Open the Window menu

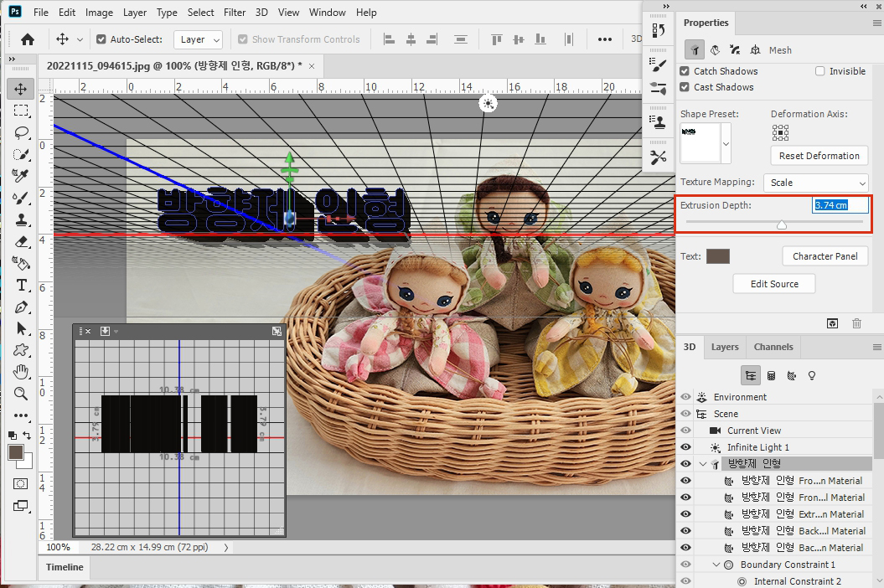(327, 13)
